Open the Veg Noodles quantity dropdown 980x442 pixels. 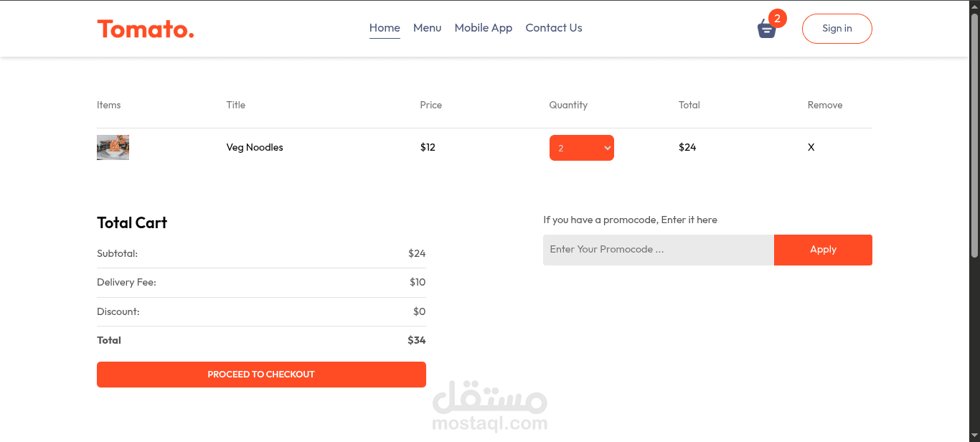pos(582,148)
